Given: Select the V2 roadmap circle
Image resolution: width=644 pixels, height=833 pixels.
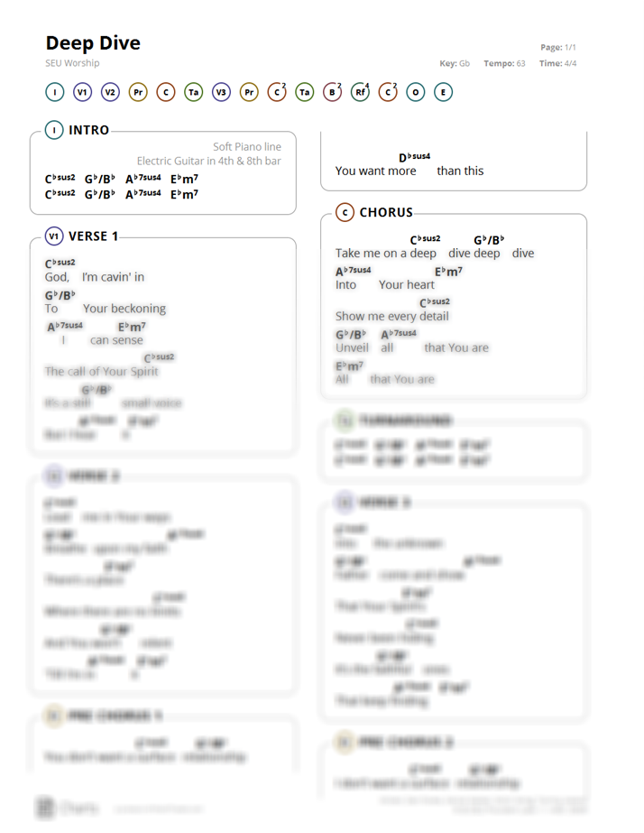Looking at the screenshot, I should [x=110, y=92].
